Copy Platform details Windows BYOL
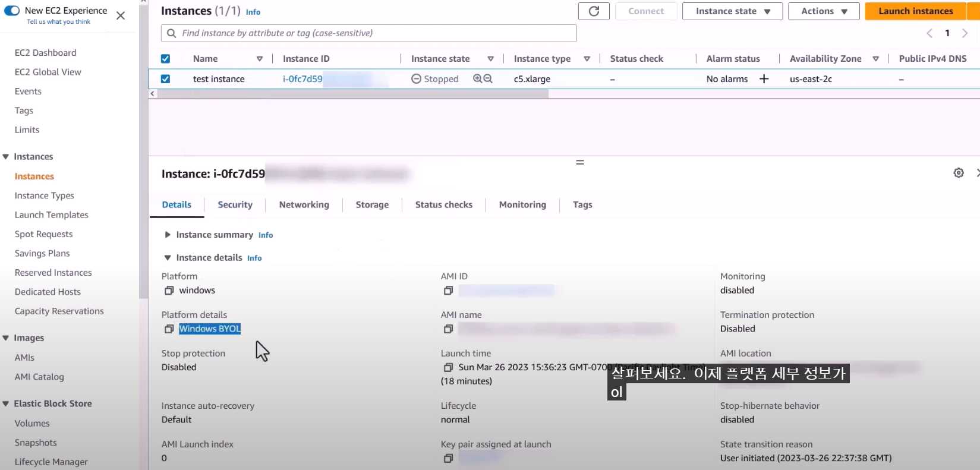The height and width of the screenshot is (470, 980). pos(169,329)
